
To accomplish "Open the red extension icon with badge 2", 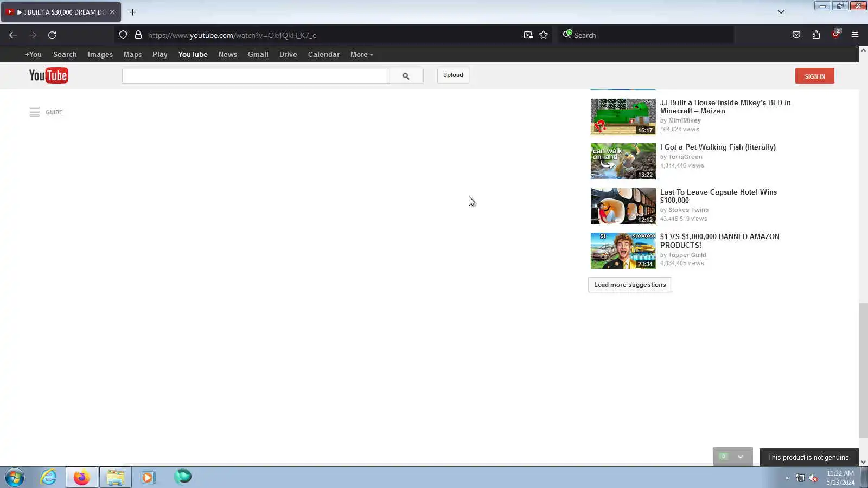I will 835,34.
